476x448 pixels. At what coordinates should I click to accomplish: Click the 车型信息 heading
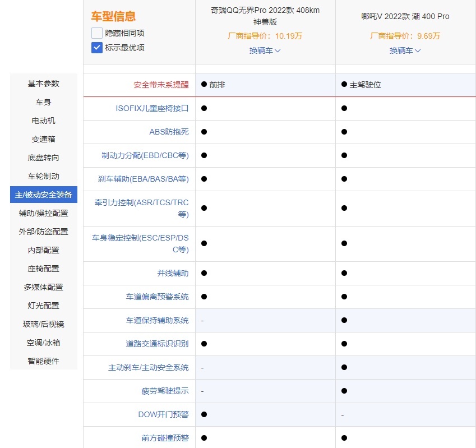coord(113,16)
